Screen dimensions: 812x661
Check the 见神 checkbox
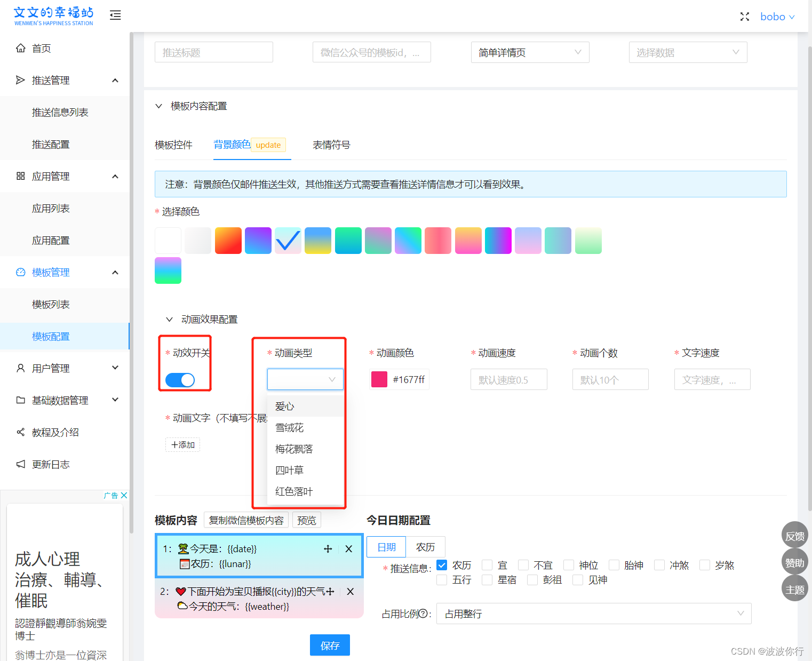[x=578, y=580]
